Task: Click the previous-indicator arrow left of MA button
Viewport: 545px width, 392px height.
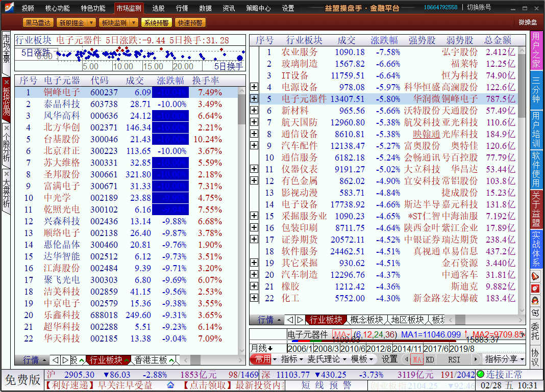Action: point(407,359)
